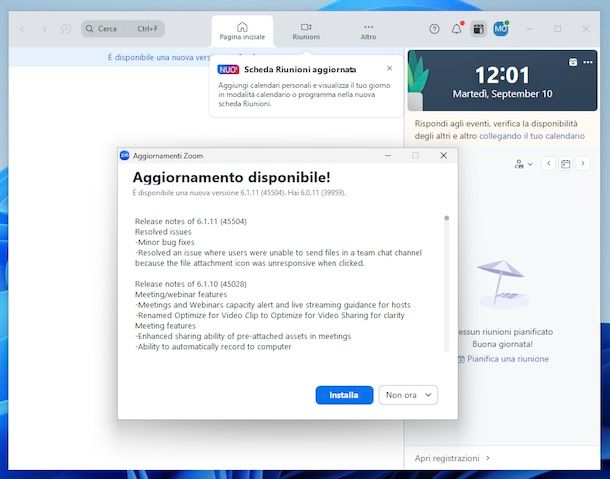Go back with the back arrow

[22, 29]
